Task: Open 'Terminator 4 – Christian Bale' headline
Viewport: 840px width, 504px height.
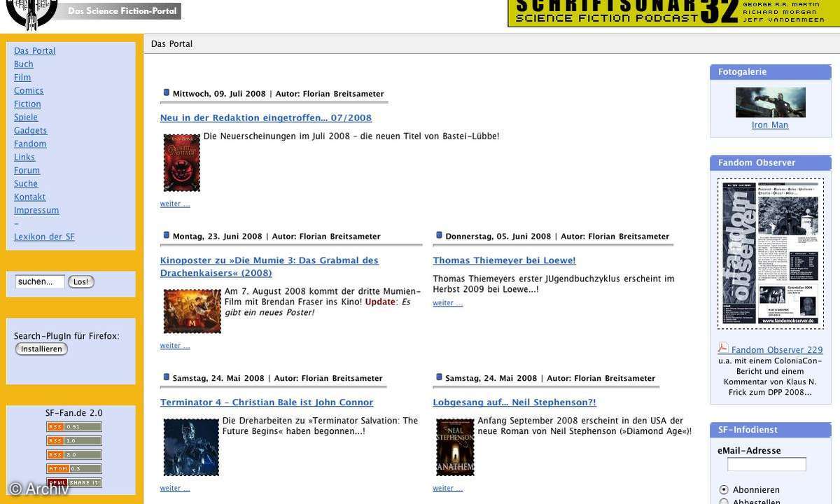Action: [x=267, y=402]
